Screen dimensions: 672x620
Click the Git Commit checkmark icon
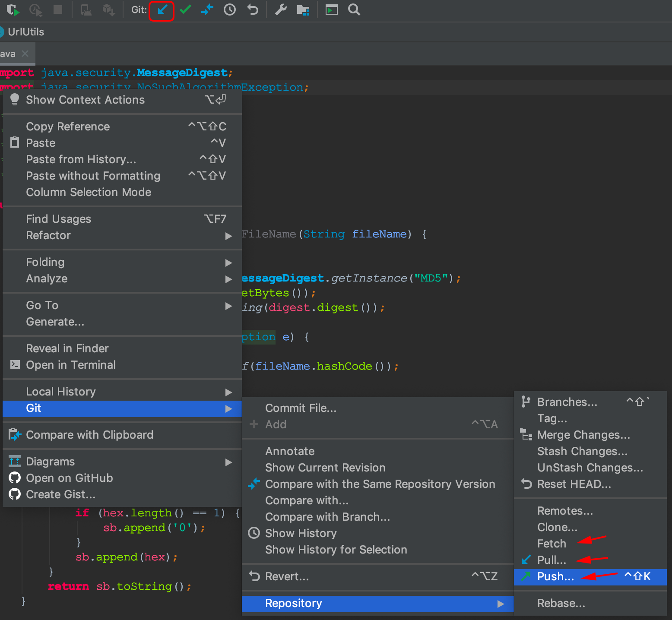185,9
